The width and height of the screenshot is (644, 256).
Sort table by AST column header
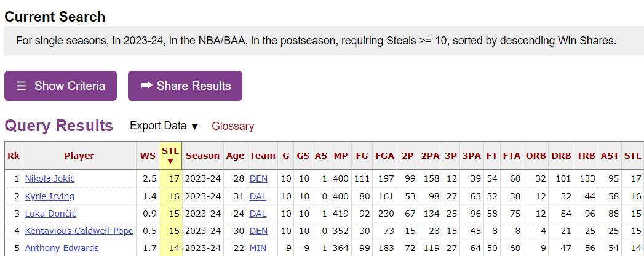click(610, 156)
